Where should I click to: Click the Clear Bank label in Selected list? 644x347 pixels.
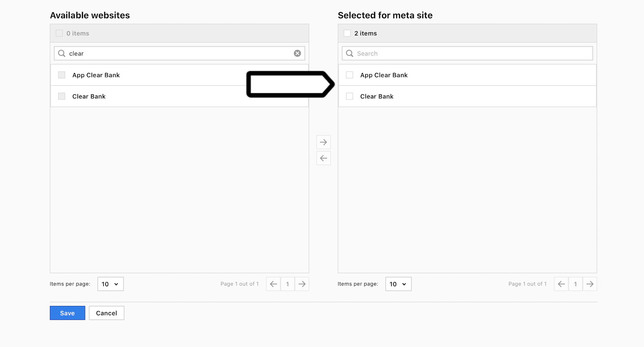pos(377,97)
